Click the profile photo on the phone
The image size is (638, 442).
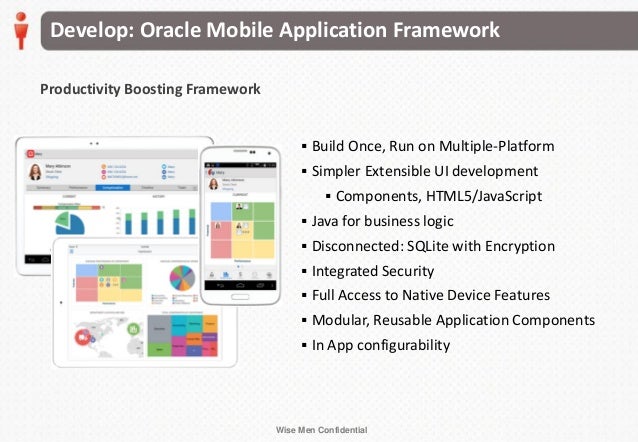(x=213, y=184)
